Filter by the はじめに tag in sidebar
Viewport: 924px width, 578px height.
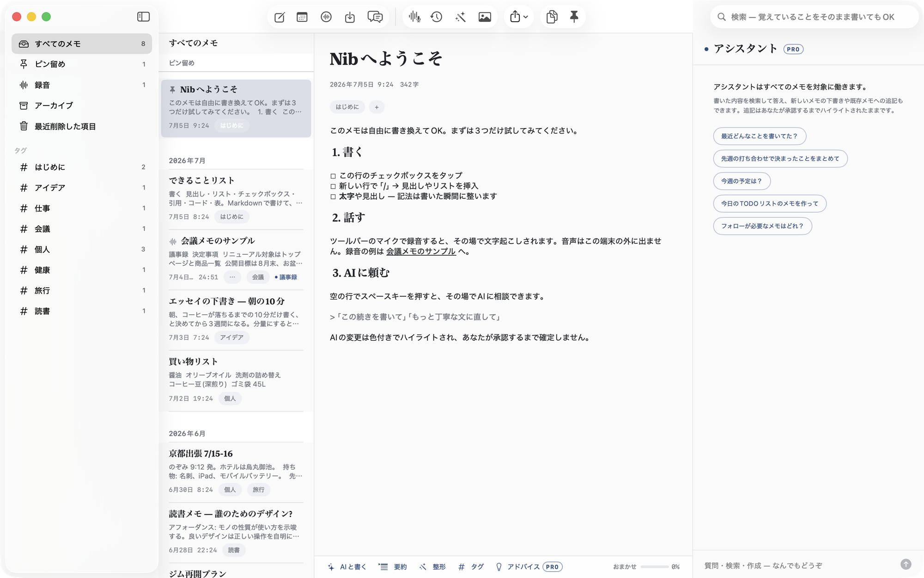[82, 167]
